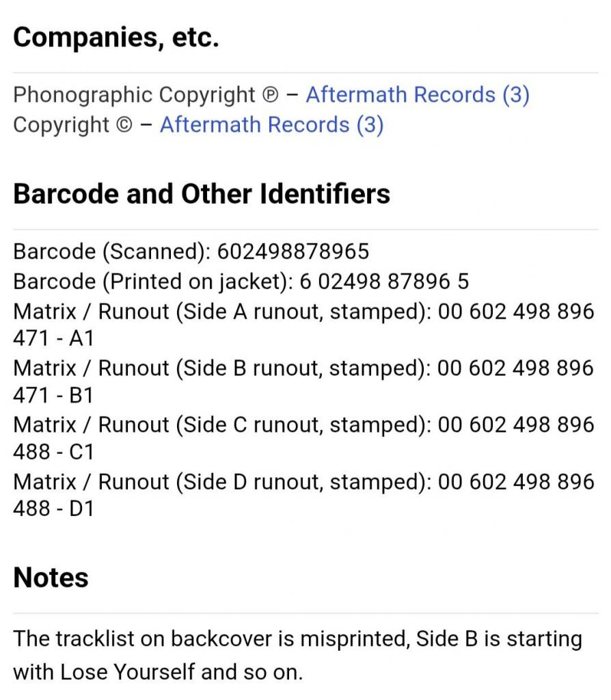This screenshot has width=611, height=700.
Task: Click the Side D runout matrix label
Action: point(221,482)
